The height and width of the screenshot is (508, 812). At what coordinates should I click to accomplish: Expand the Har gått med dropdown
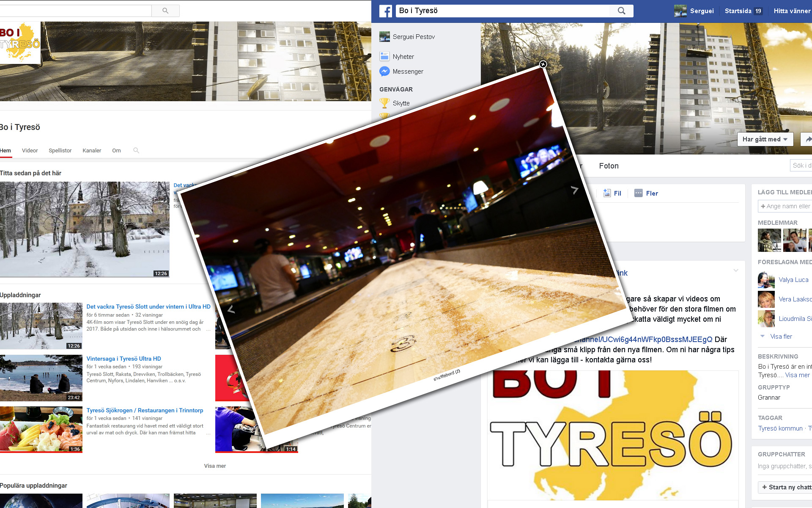pyautogui.click(x=765, y=139)
